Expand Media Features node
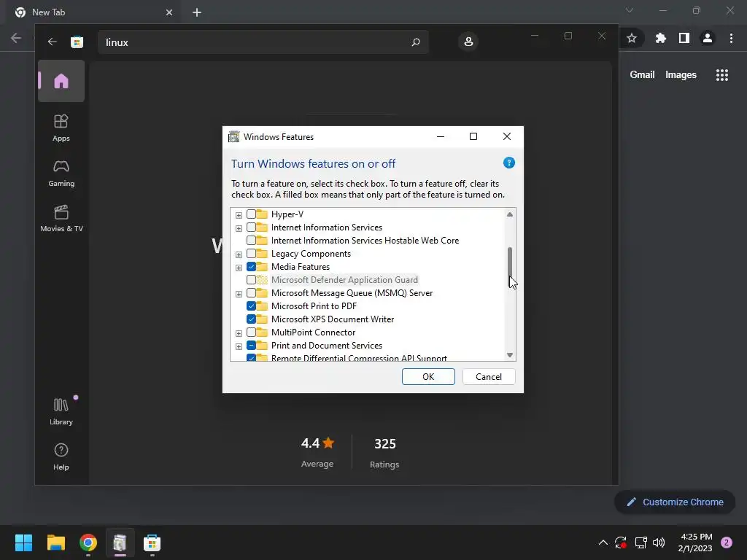Image resolution: width=747 pixels, height=560 pixels. (239, 268)
